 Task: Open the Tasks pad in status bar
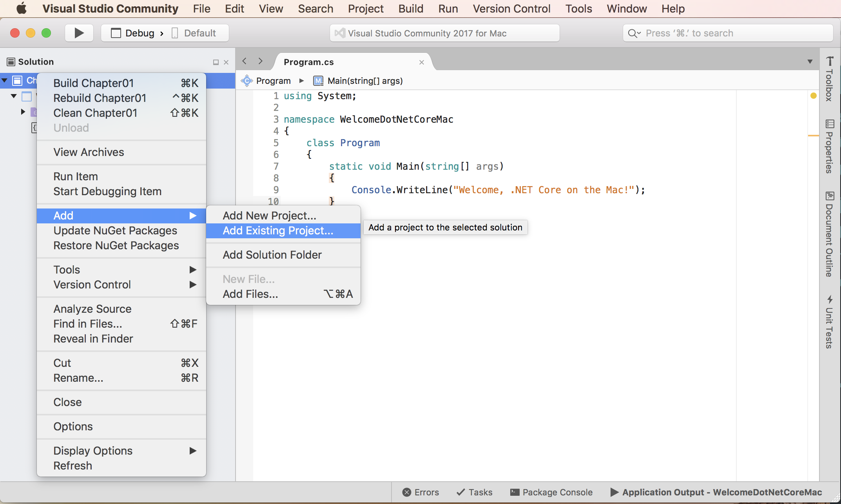[474, 492]
